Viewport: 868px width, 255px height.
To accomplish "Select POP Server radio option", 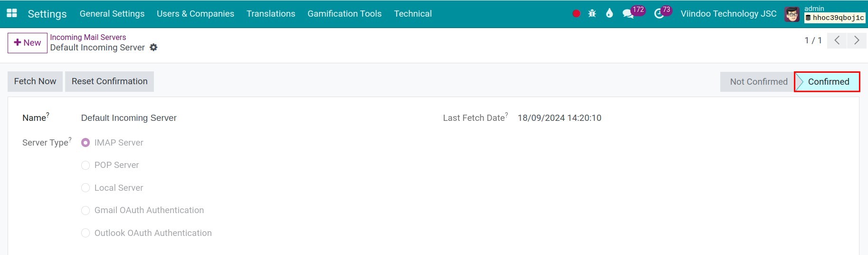I will 86,165.
